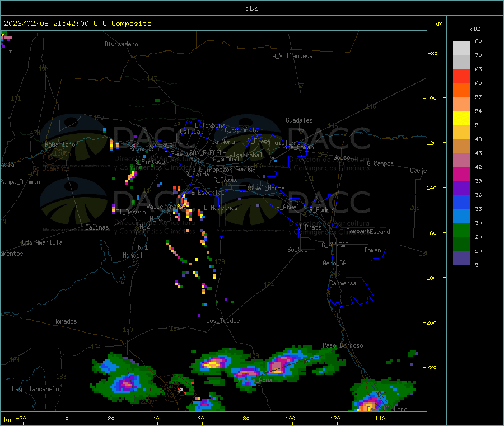Click the 'Guico' map label
Screen dimensions: 504x426
click(342, 157)
